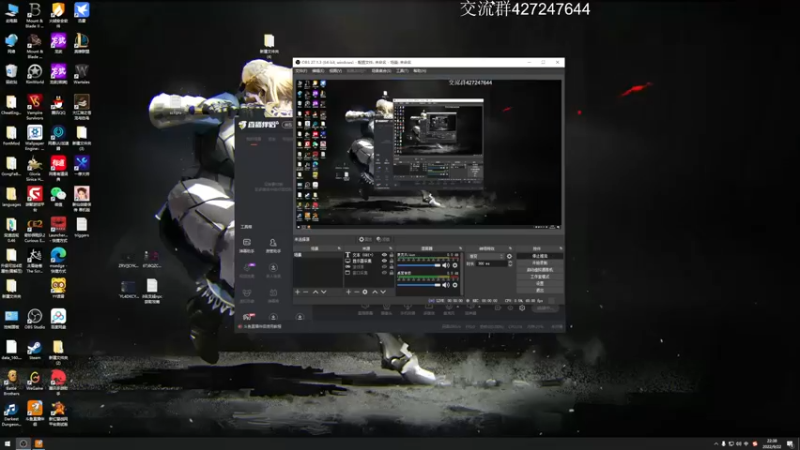Step transition duration with spinner arrows

coord(510,264)
